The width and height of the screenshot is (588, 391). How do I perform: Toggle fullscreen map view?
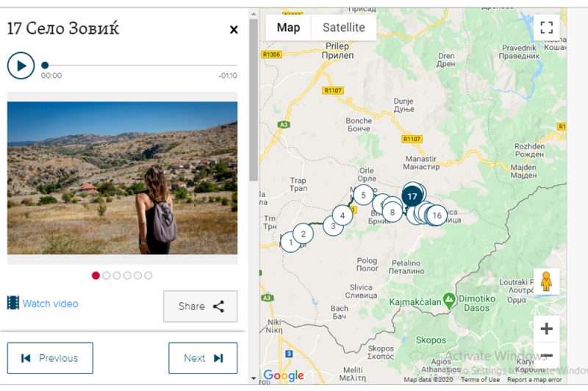coord(546,28)
